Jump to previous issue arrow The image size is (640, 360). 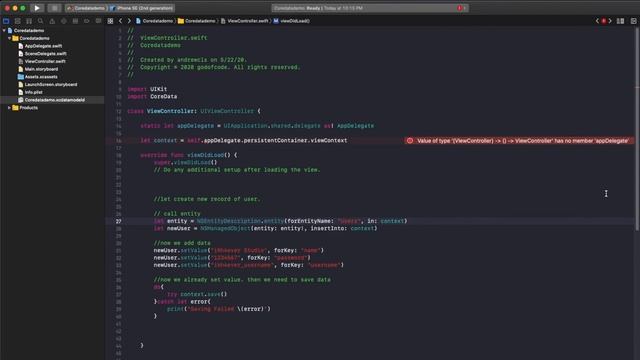click(597, 21)
